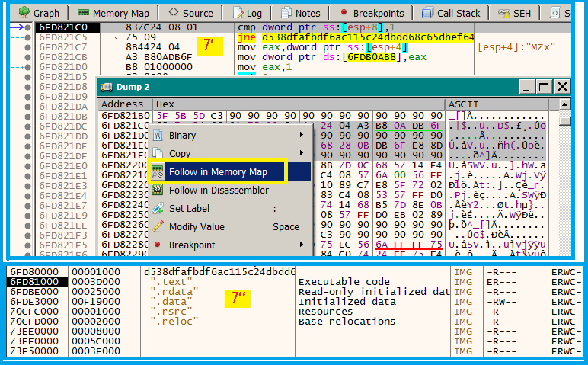
Task: Click the Call Stack tab icon
Action: (x=427, y=13)
